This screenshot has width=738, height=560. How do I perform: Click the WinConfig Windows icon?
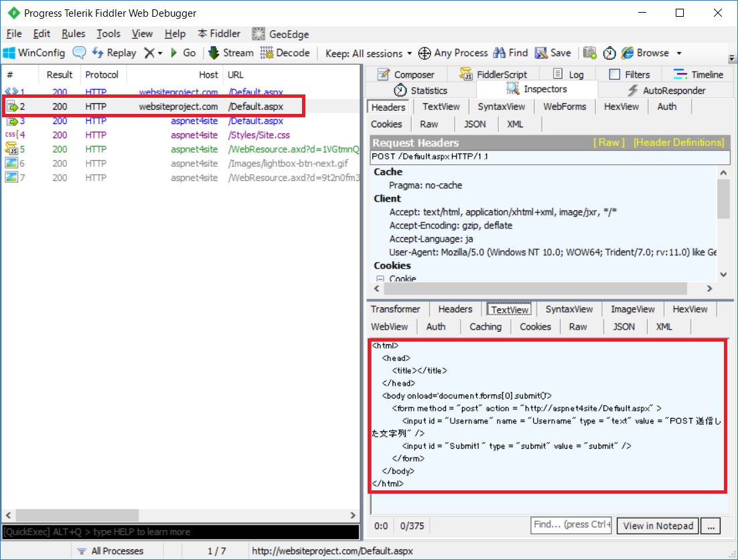pos(9,53)
